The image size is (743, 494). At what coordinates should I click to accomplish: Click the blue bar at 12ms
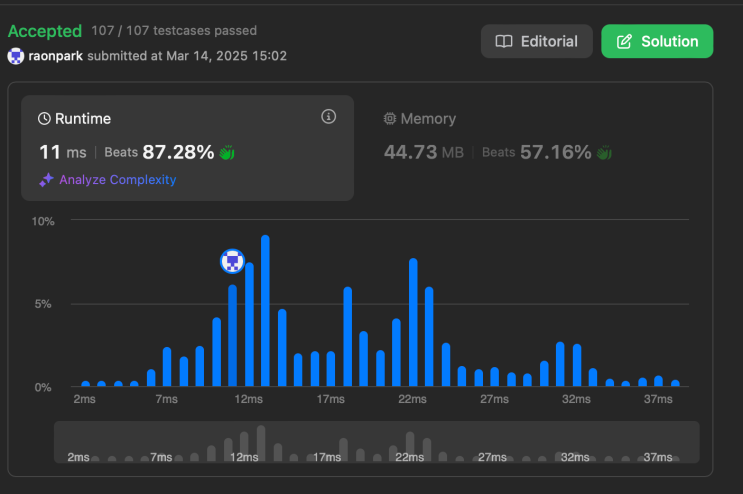249,324
